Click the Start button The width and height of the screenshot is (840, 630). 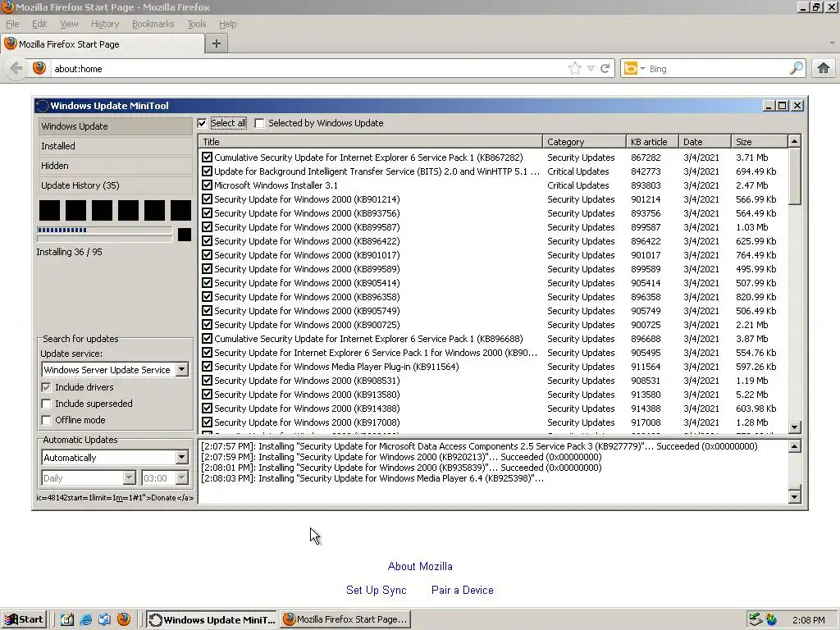tap(25, 619)
